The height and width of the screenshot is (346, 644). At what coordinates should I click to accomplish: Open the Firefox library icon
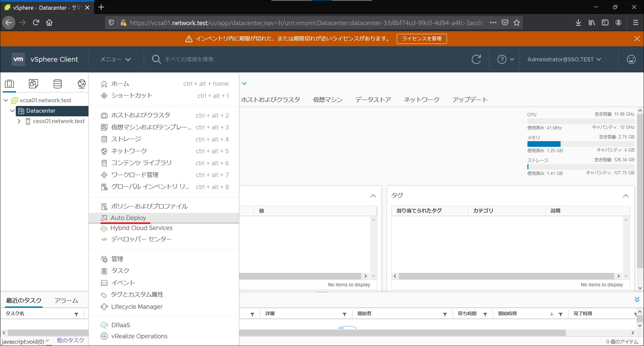tap(592, 22)
